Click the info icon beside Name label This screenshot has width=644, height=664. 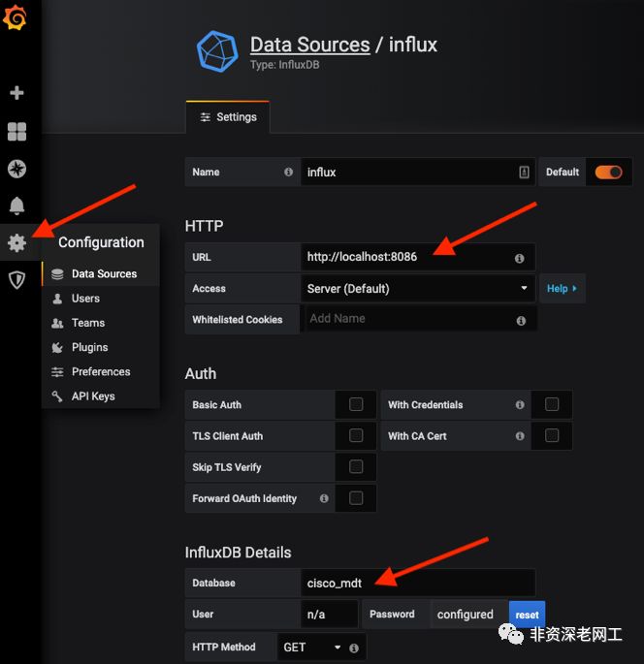click(288, 172)
